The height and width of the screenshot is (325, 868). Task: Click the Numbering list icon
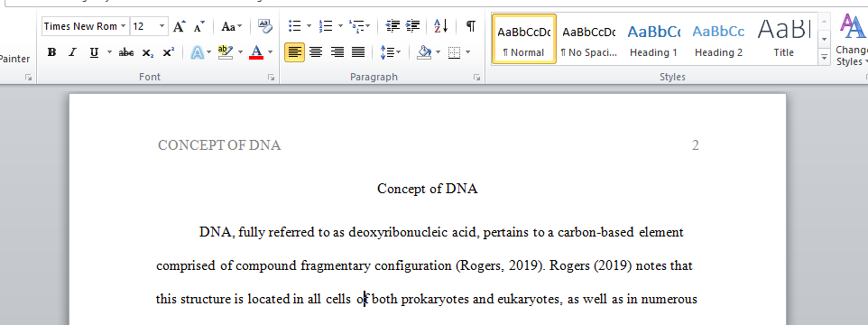click(x=326, y=26)
